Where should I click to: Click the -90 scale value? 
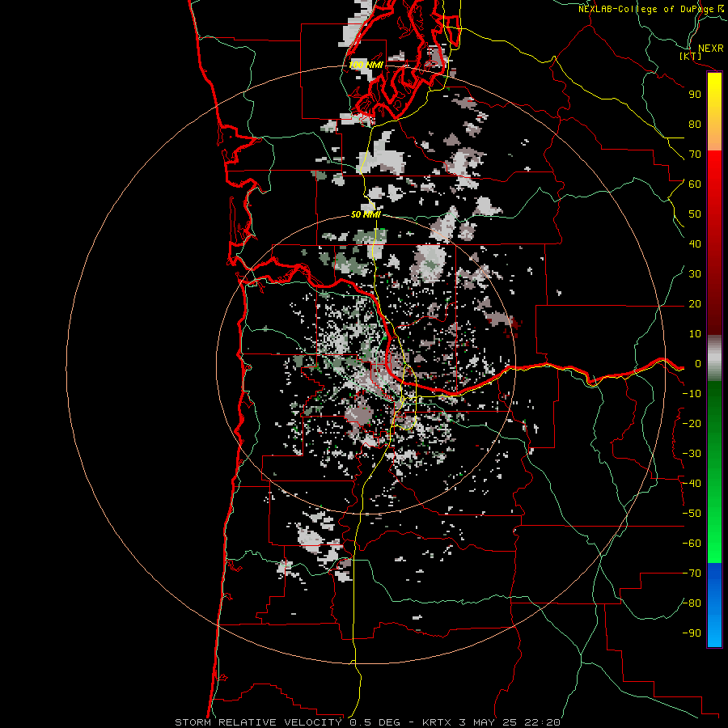click(692, 633)
